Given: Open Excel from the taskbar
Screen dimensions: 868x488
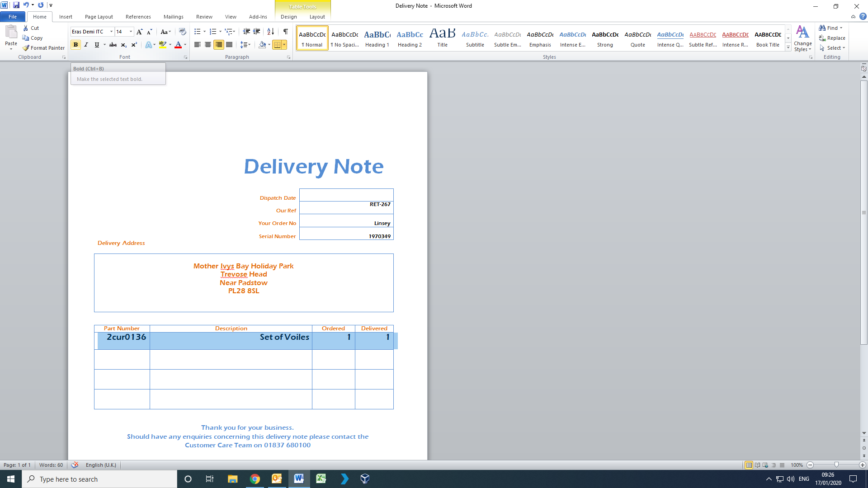Looking at the screenshot, I should click(321, 479).
